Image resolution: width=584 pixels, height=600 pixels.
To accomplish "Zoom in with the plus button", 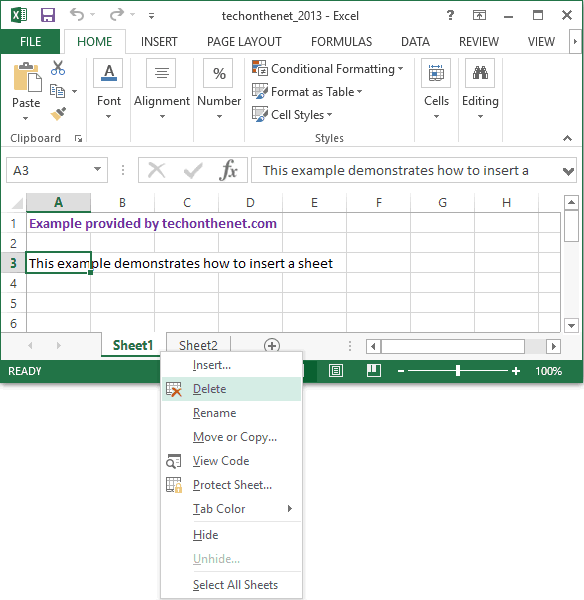I will (x=516, y=371).
